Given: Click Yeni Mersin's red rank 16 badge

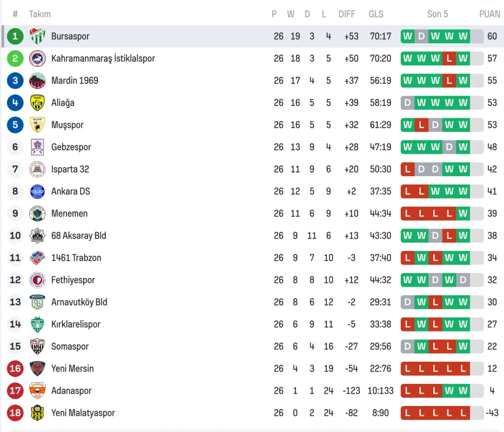Looking at the screenshot, I should (x=15, y=368).
